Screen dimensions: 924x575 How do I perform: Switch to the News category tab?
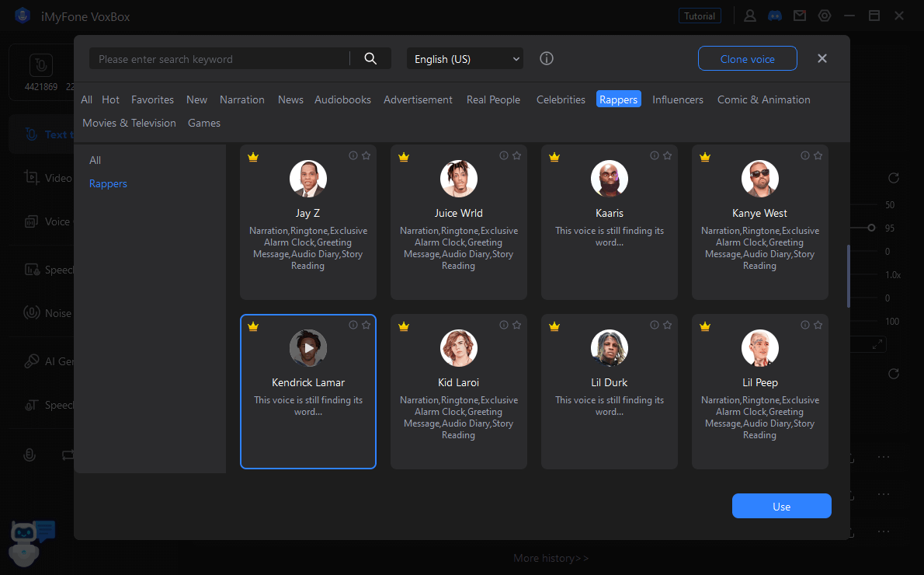tap(290, 99)
